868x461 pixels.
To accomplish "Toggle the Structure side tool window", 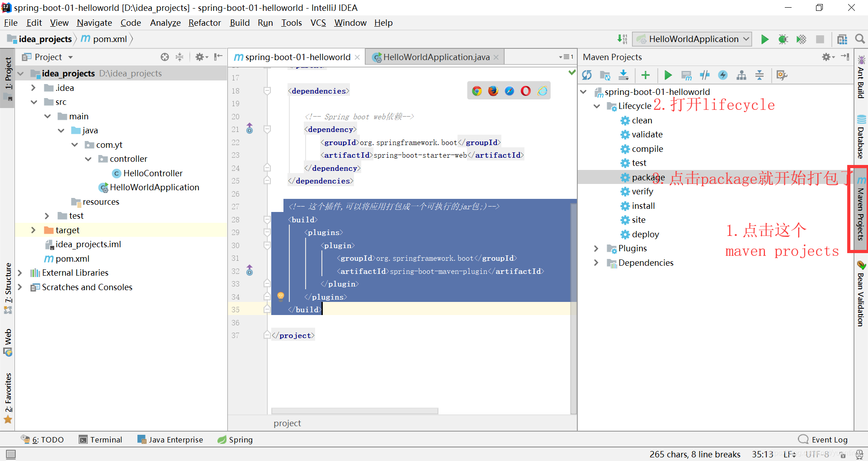I will point(8,288).
